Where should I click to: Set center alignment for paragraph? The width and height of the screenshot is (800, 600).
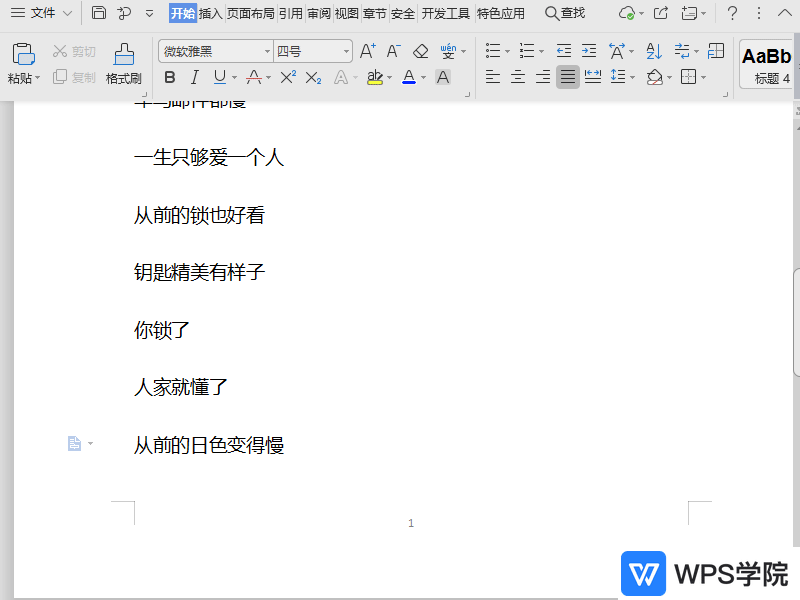517,77
